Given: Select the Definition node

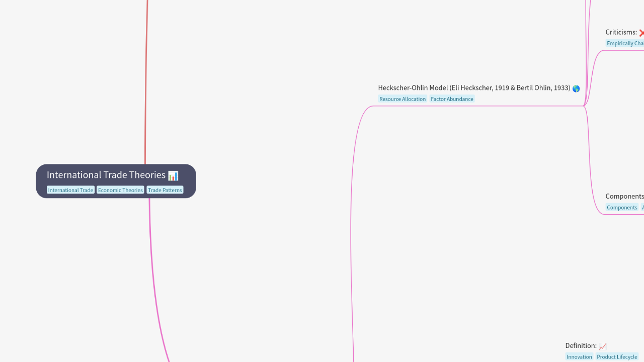Looking at the screenshot, I should pyautogui.click(x=586, y=345).
